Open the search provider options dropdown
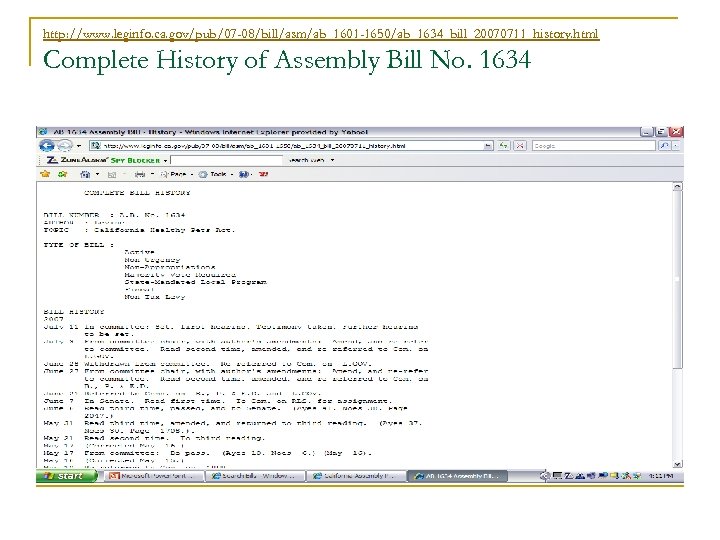 pyautogui.click(x=676, y=146)
